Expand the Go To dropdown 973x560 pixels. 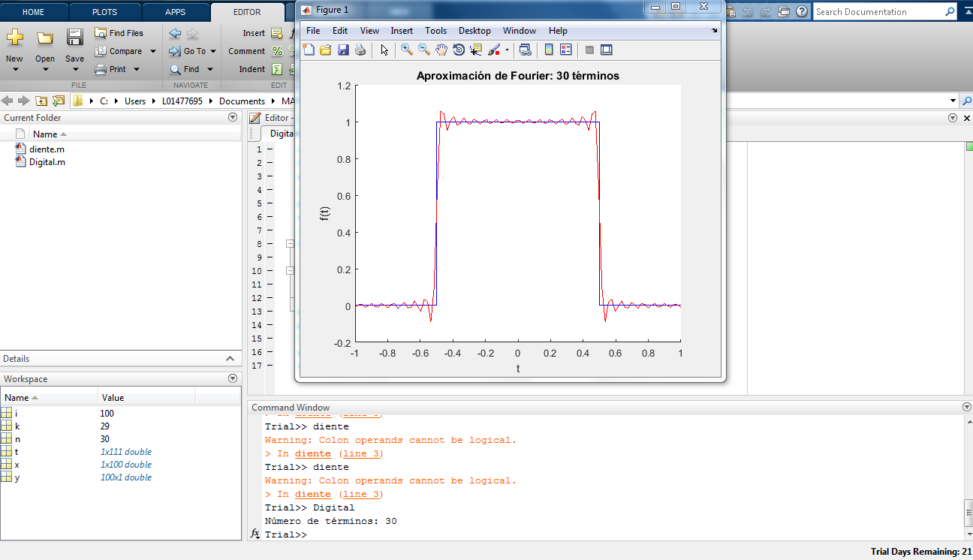click(x=213, y=51)
